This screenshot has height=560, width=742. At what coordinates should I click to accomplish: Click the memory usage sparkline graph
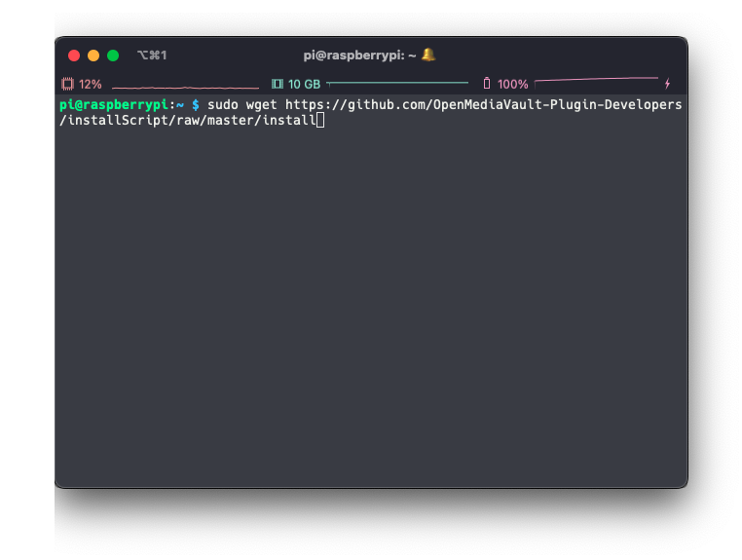(x=397, y=83)
